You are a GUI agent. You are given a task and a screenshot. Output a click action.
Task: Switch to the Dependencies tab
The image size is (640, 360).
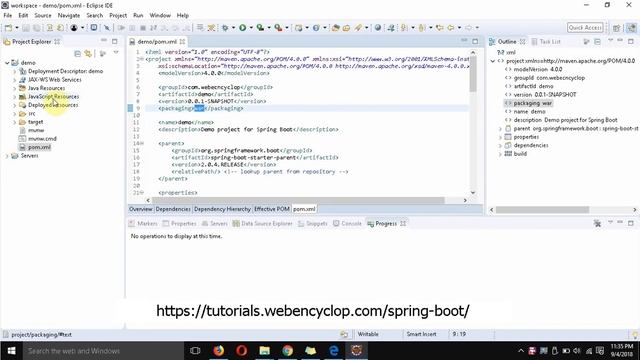click(x=173, y=209)
